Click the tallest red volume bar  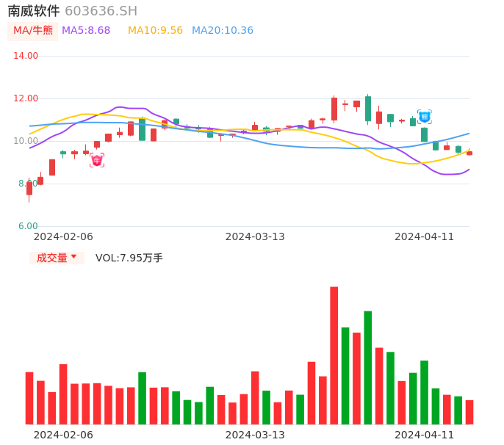334,355
